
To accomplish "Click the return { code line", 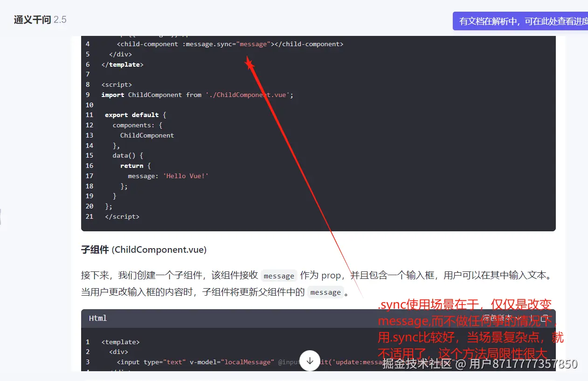I will (136, 166).
